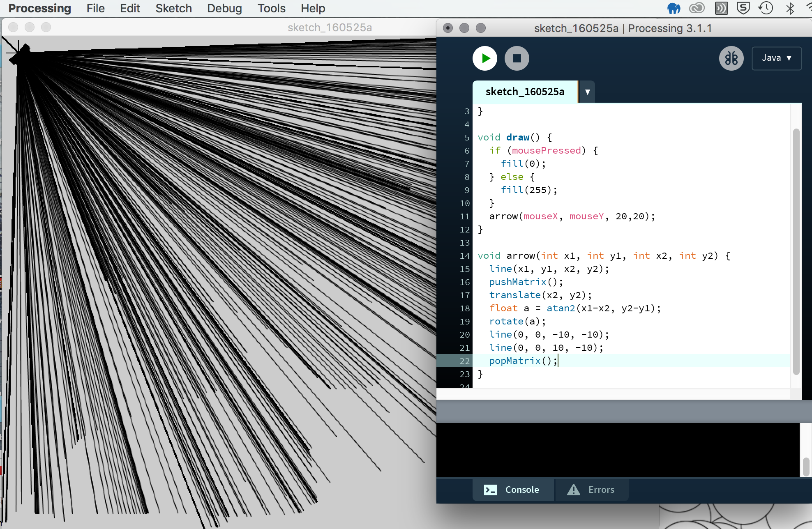The height and width of the screenshot is (529, 812).
Task: Expand the tab options arrow
Action: point(587,92)
